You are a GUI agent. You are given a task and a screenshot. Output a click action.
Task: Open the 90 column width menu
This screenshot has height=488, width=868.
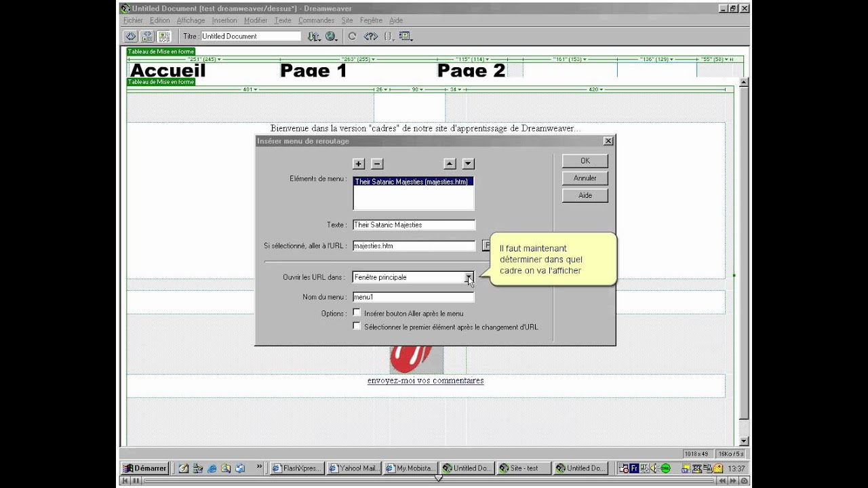point(418,89)
